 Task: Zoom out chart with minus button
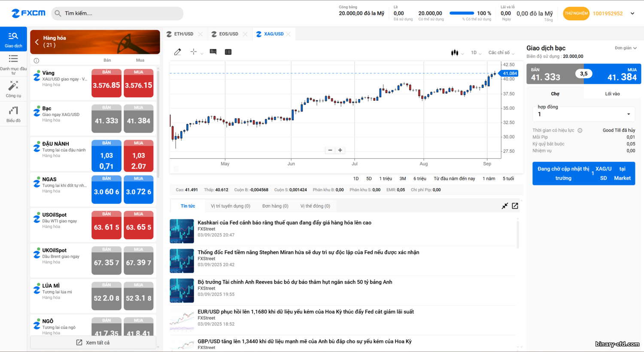[x=330, y=150]
